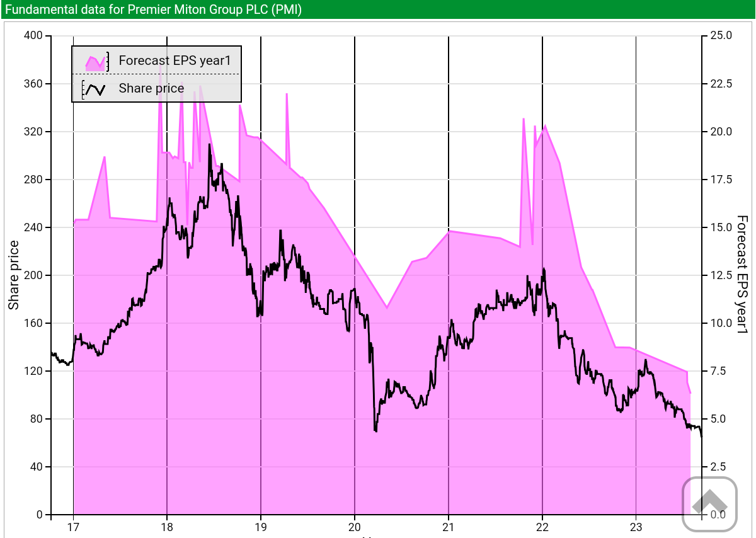This screenshot has width=756, height=538.
Task: Click the 22.5 tick on EPS axis
Action: pyautogui.click(x=721, y=84)
